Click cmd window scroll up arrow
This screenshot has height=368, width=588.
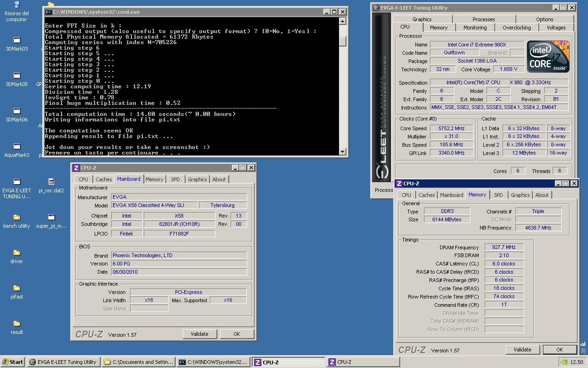click(x=343, y=21)
